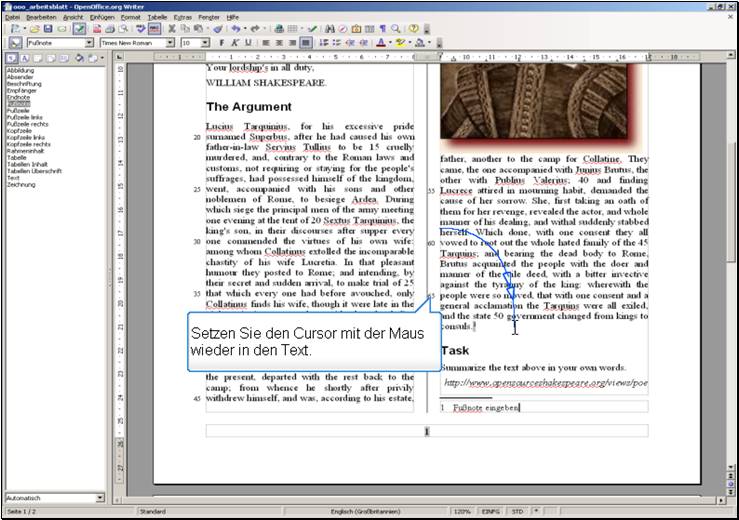Open a file via the folder icon
The image size is (739, 520).
(34, 29)
